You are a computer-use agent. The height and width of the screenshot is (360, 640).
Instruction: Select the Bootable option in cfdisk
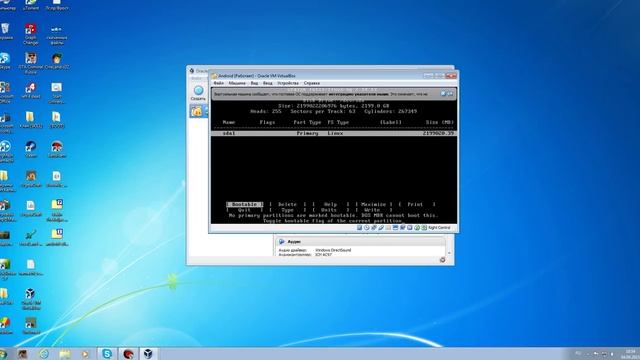[244, 204]
